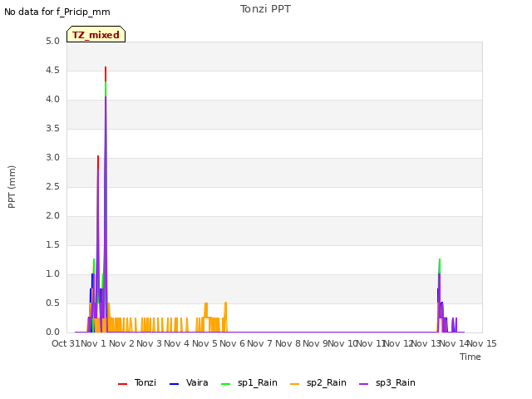532x399 pixels.
Task: Click the Nov 8 x-axis tick label
Action: point(288,343)
